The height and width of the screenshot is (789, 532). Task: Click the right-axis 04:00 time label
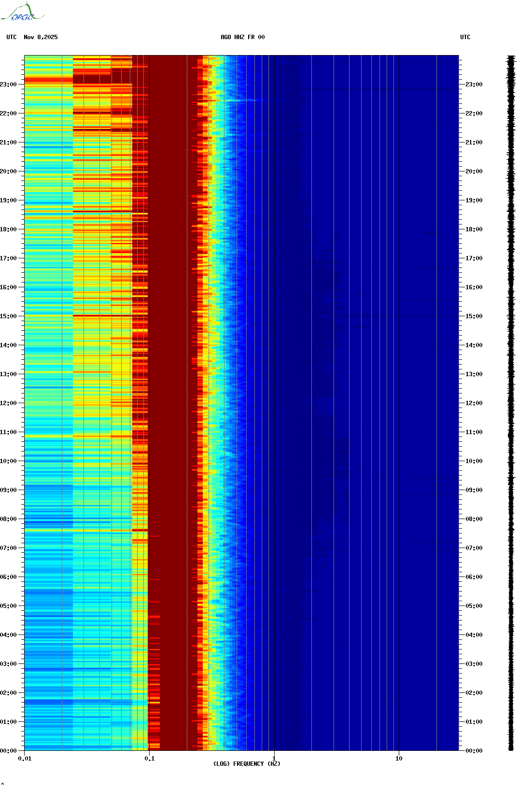point(474,635)
